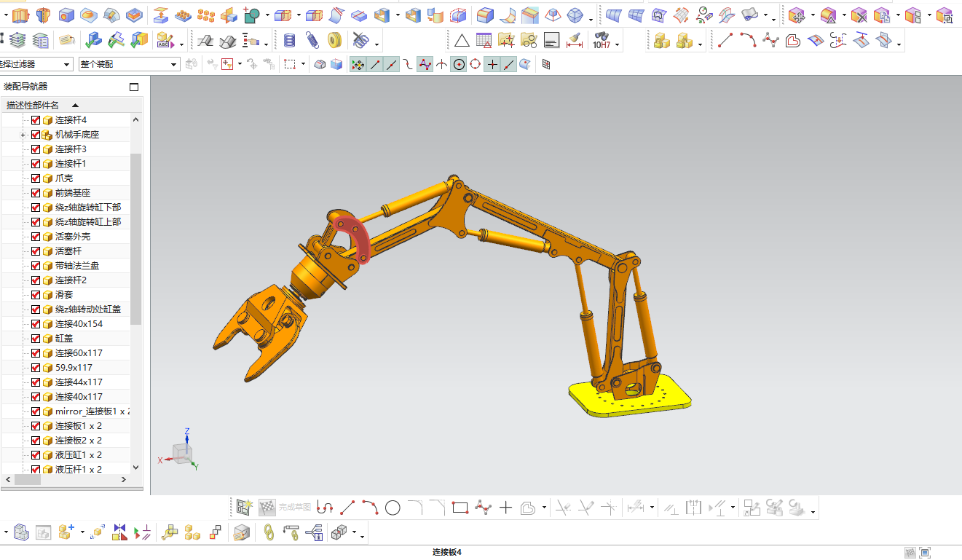Open the 整个装配 scope dropdown
962x560 pixels.
pyautogui.click(x=129, y=65)
